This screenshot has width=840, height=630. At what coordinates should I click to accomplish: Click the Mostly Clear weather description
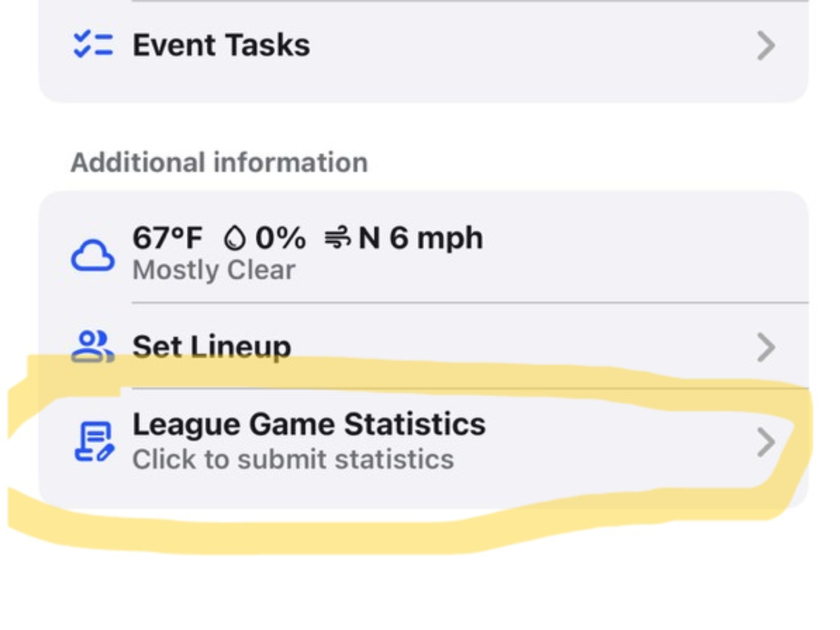tap(214, 270)
